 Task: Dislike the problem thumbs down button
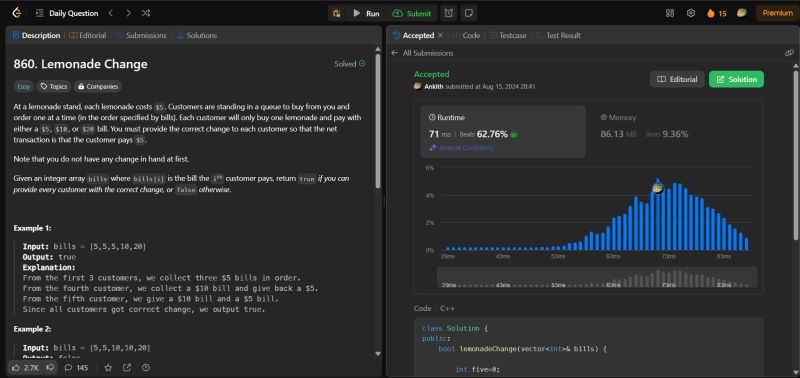(x=51, y=367)
